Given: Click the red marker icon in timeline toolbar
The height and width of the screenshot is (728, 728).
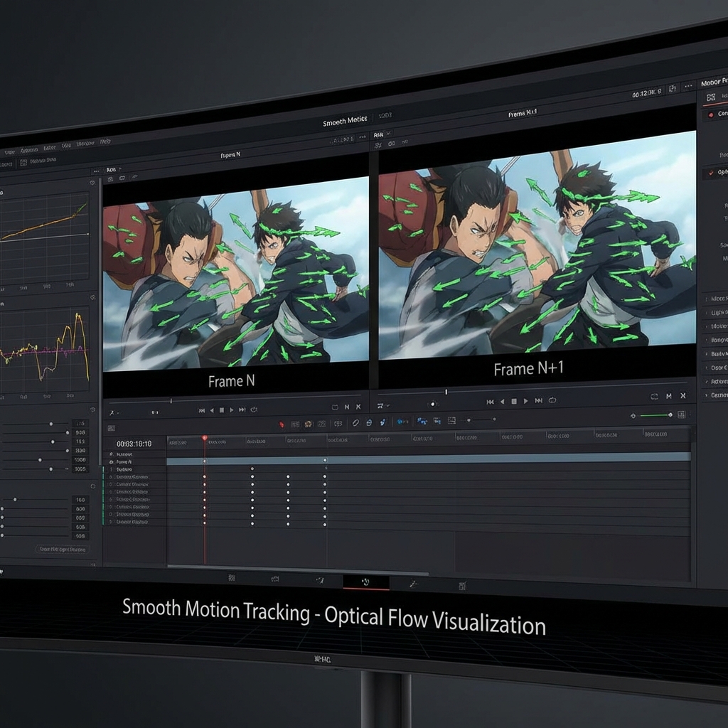Looking at the screenshot, I should [282, 424].
